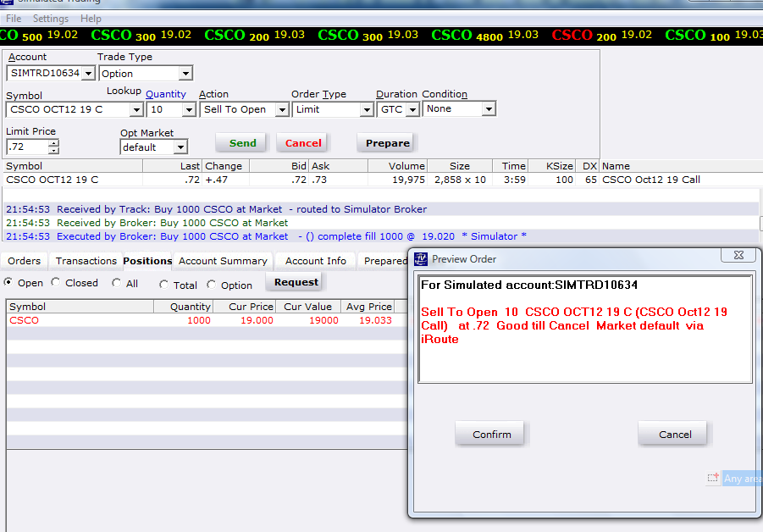Switch to the Account Info tab
This screenshot has height=532, width=763.
[316, 261]
